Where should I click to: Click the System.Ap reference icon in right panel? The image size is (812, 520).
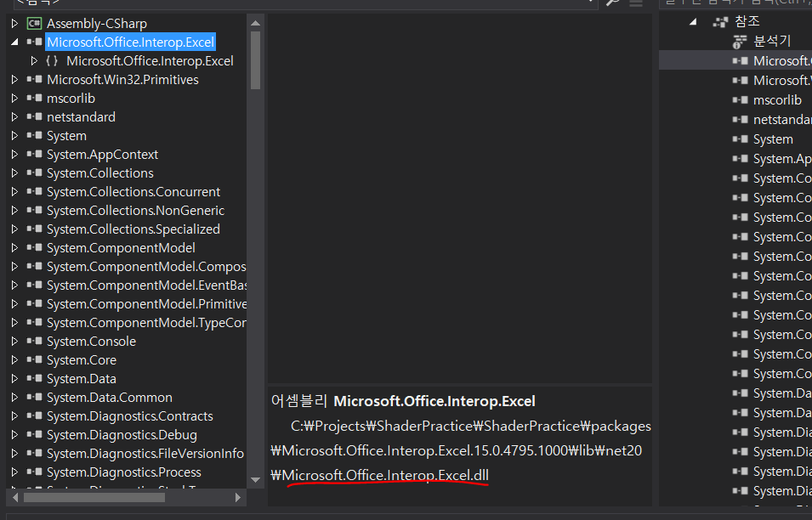click(740, 159)
